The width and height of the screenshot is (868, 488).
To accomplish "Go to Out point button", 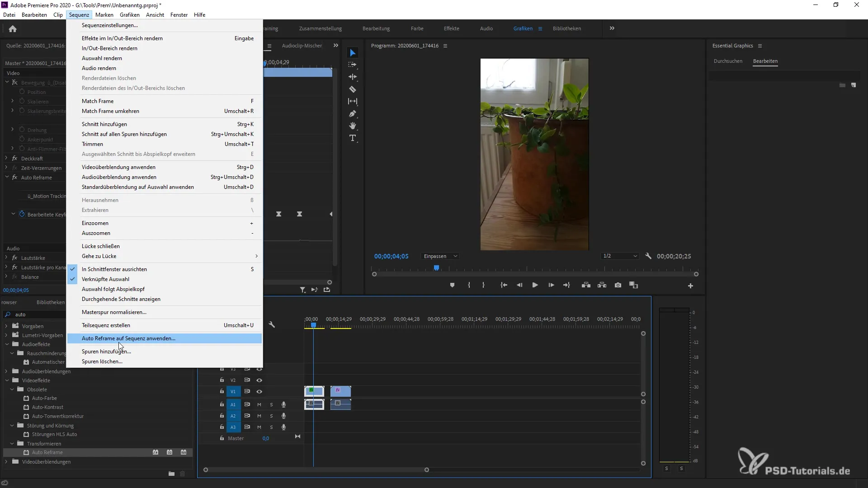I will click(566, 285).
